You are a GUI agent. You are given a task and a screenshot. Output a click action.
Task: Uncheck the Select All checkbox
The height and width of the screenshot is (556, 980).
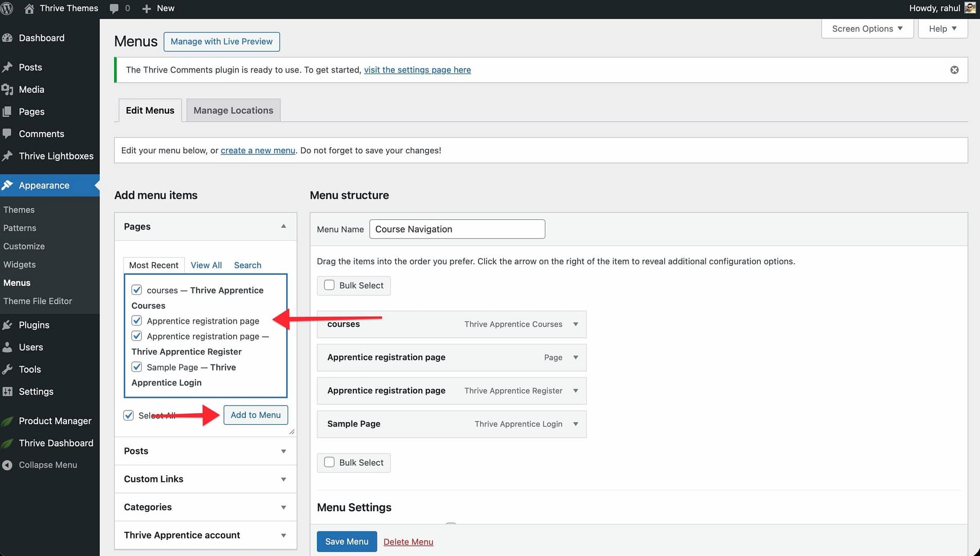pos(129,415)
